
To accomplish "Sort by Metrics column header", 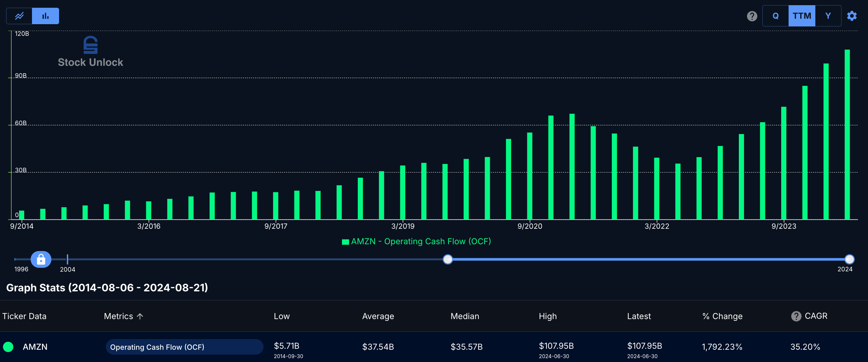I will pos(118,316).
